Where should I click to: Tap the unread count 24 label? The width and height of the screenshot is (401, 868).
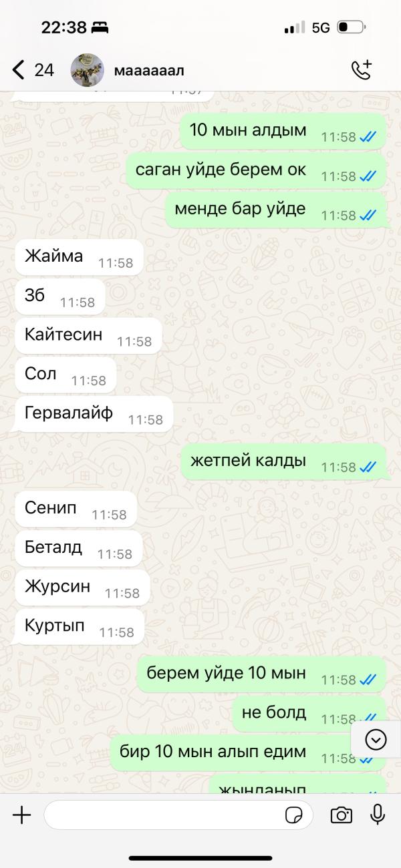click(x=44, y=69)
